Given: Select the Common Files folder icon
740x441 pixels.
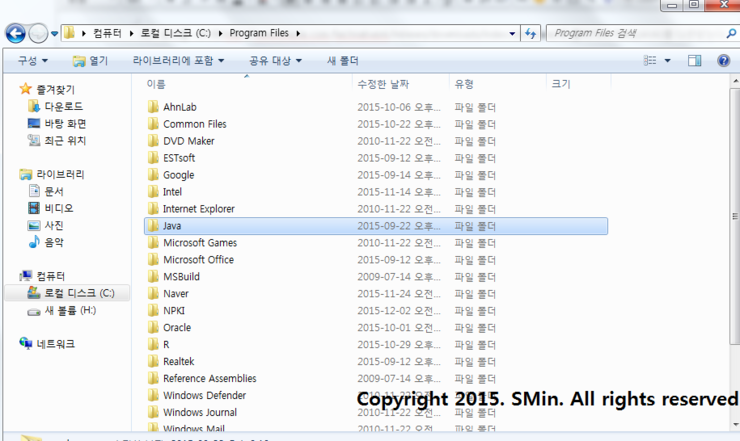Looking at the screenshot, I should click(153, 124).
